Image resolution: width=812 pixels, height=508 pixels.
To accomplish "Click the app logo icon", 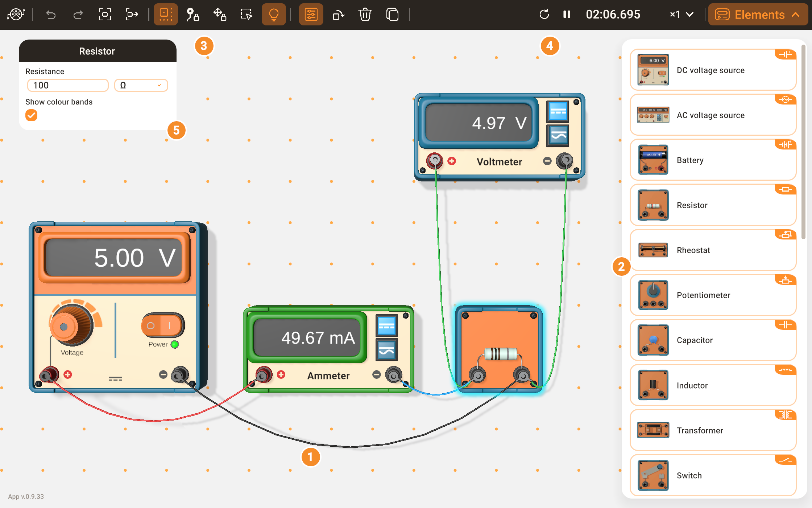I will [x=16, y=15].
